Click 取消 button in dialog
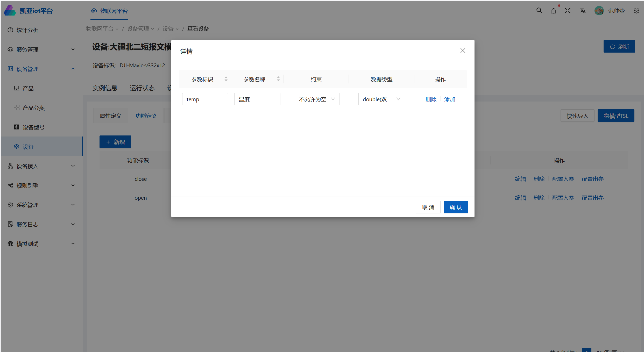Viewport: 644px width, 352px height. 428,207
